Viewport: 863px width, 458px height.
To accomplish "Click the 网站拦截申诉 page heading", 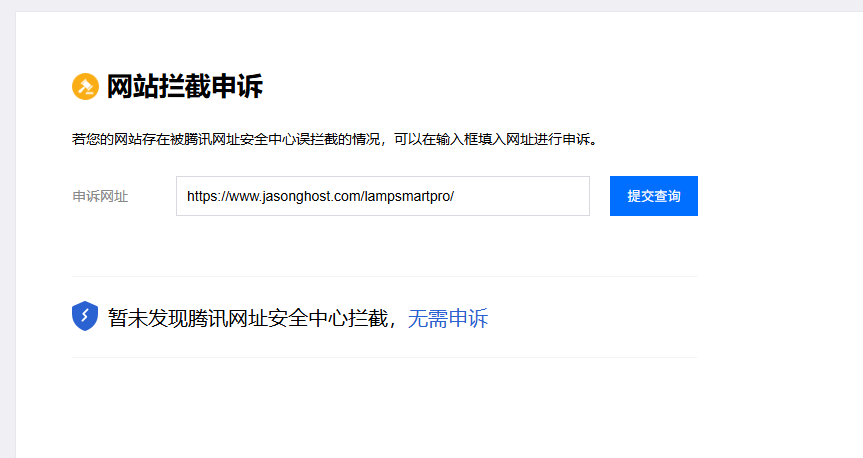I will click(x=184, y=86).
